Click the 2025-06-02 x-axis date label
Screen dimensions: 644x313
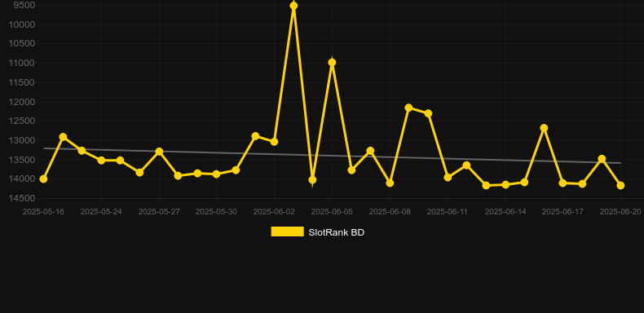click(275, 212)
